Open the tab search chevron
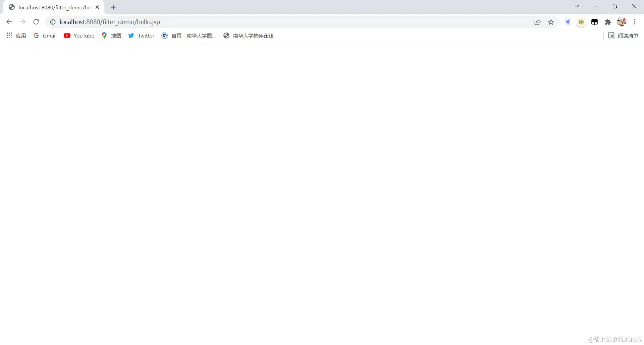The height and width of the screenshot is (345, 644). coord(577,6)
